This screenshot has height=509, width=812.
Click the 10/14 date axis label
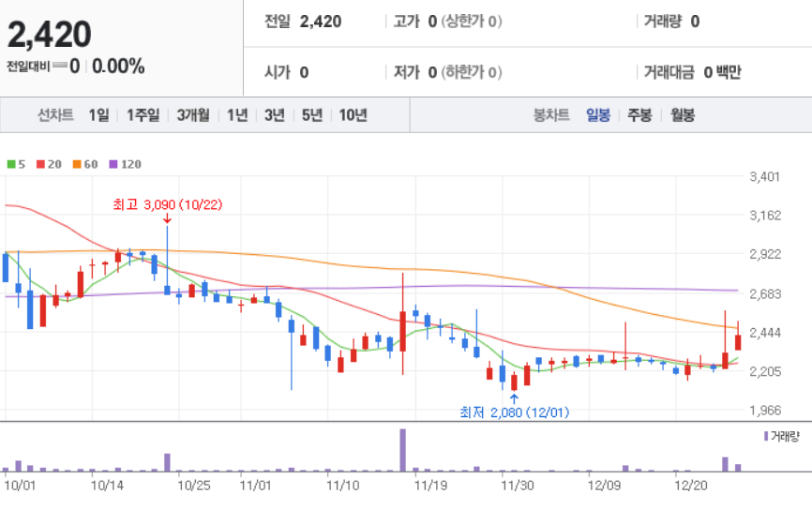click(x=107, y=486)
